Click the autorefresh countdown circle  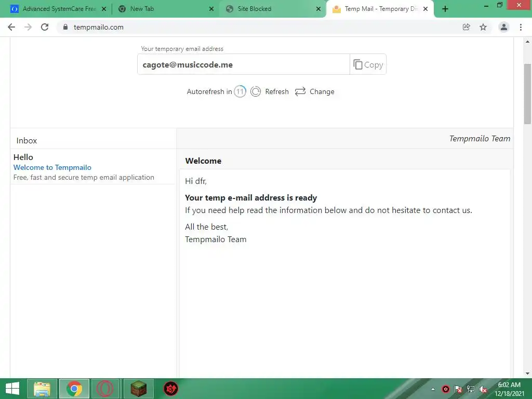pos(240,91)
